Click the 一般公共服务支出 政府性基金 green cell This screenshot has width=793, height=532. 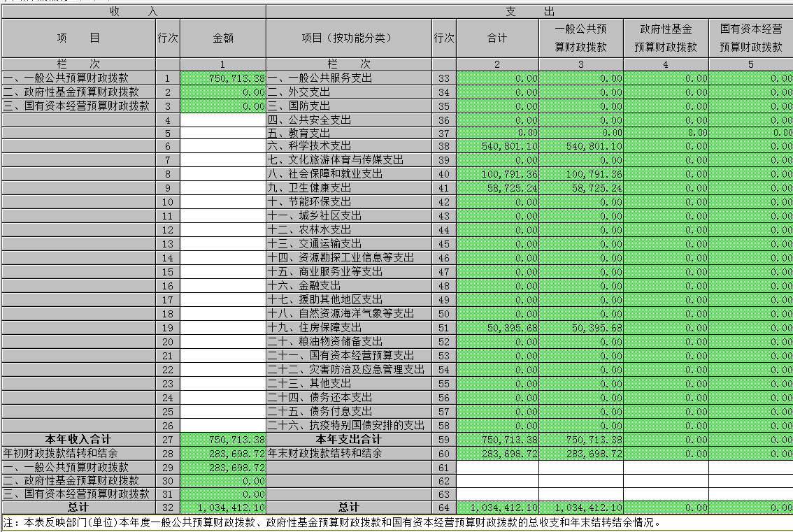tap(665, 78)
